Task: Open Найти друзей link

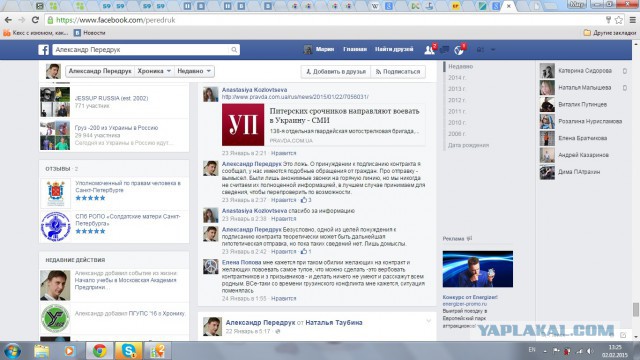Action: pos(394,49)
